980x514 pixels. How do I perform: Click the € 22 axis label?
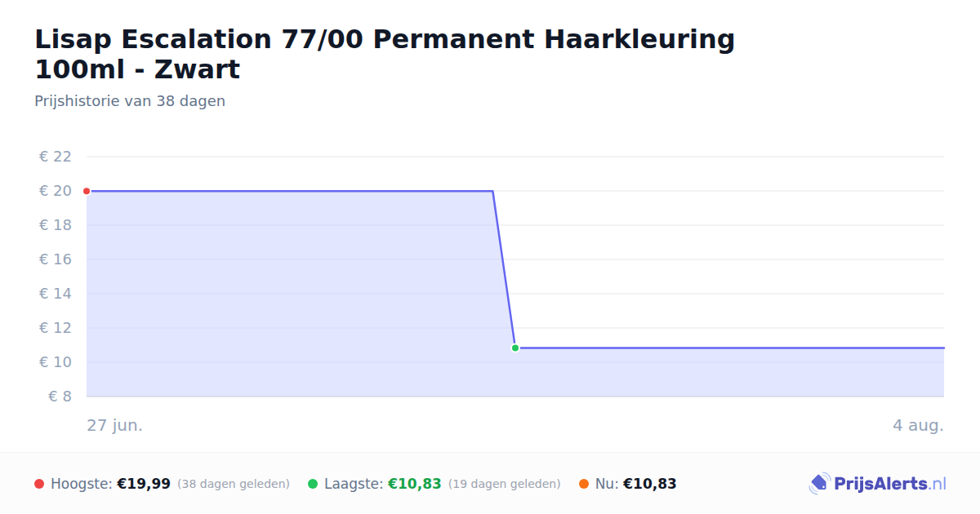pos(56,157)
